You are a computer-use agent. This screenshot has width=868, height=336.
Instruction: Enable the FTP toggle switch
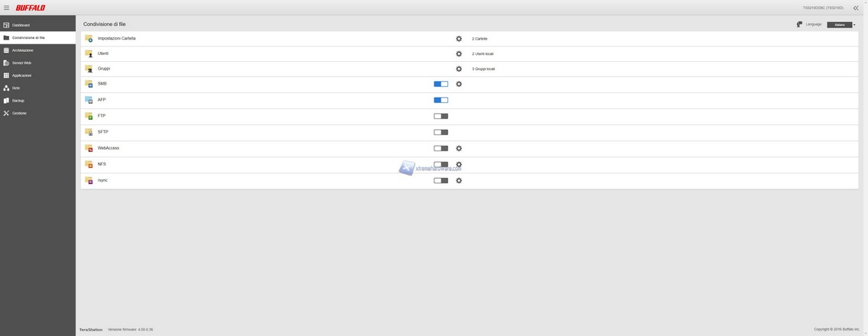pyautogui.click(x=441, y=116)
